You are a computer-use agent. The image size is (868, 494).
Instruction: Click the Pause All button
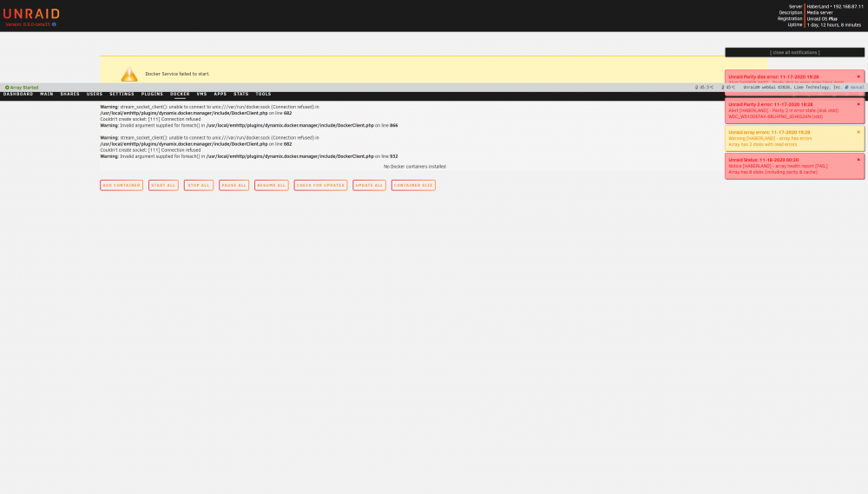[x=233, y=185]
